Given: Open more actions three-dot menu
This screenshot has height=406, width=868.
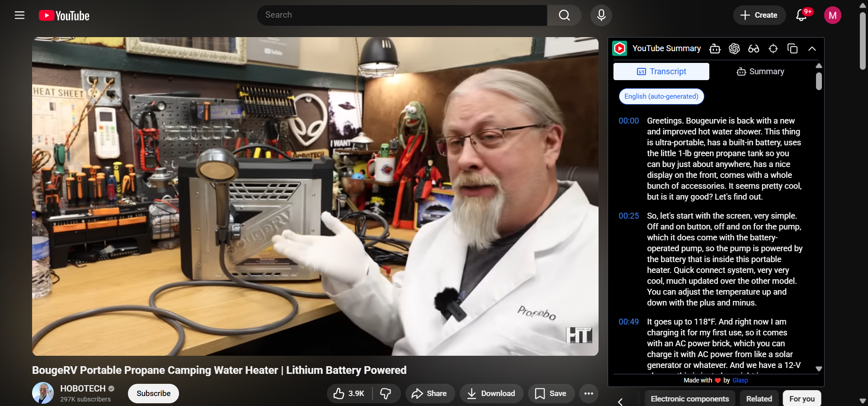Looking at the screenshot, I should 589,393.
